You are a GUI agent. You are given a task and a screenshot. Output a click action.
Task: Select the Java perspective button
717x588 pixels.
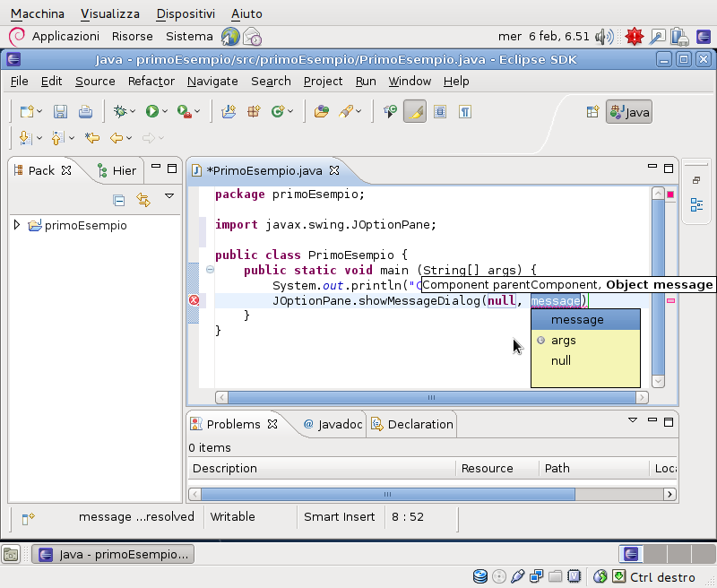coord(629,112)
